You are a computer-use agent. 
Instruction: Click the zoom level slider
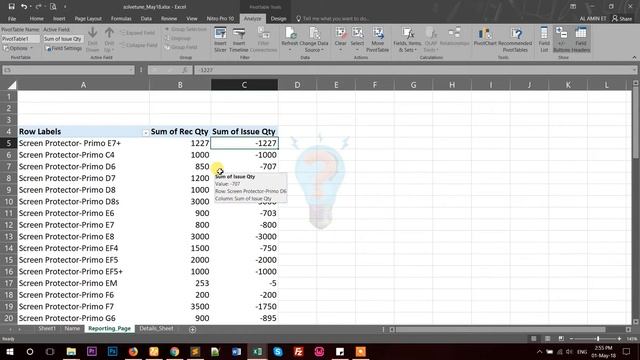click(598, 339)
